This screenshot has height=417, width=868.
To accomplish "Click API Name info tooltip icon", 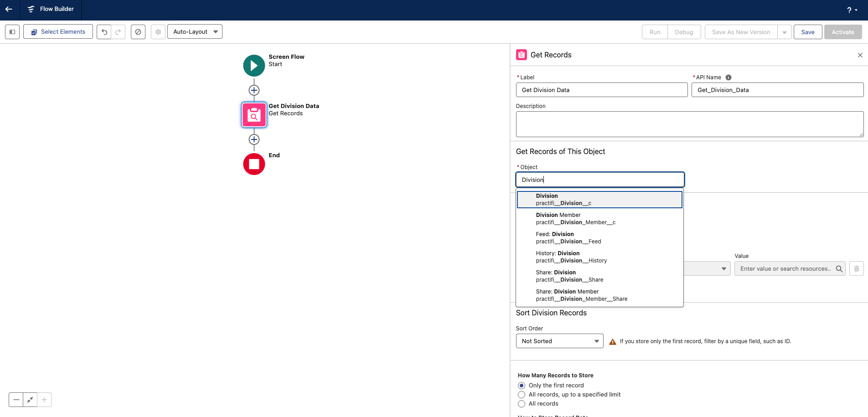I will (x=728, y=77).
